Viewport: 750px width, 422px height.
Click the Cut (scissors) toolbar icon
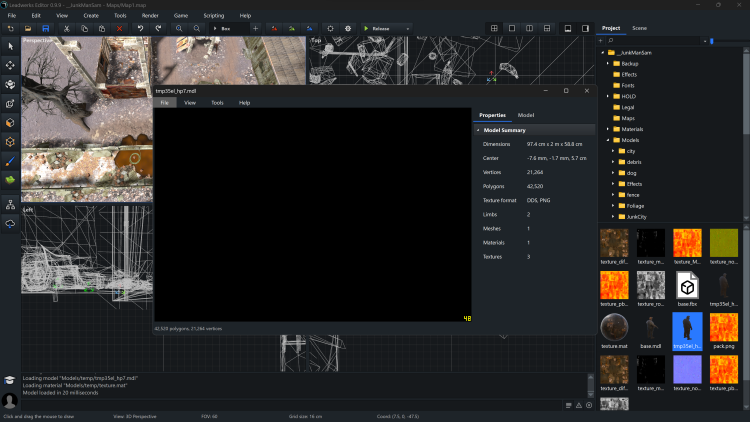(66, 28)
